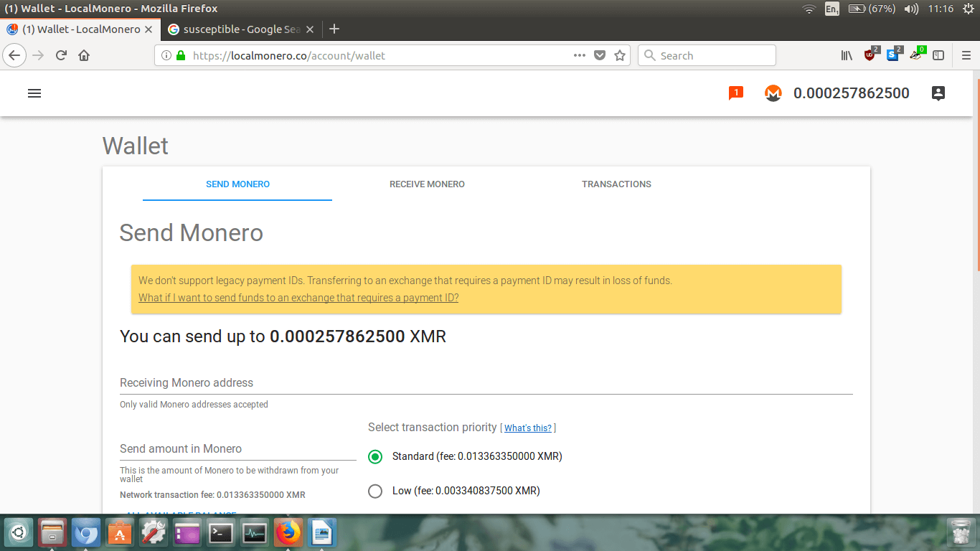980x551 pixels.
Task: Open the En keyboard layout indicator
Action: [x=832, y=9]
